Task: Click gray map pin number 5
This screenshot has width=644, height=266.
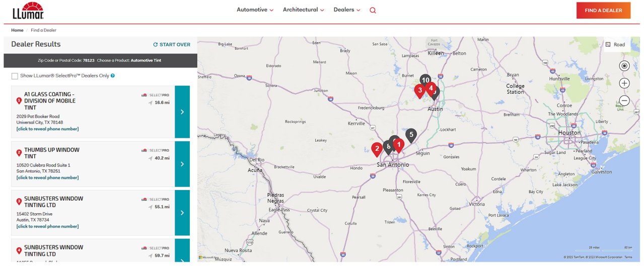Action: coord(411,135)
